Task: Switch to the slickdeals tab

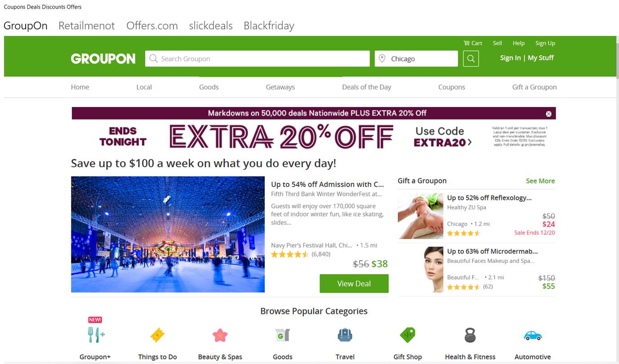Action: 211,26
